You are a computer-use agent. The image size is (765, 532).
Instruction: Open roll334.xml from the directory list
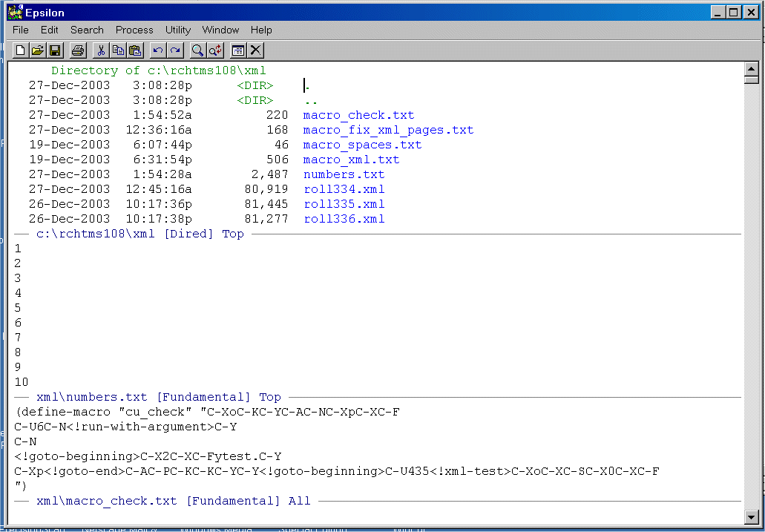[344, 189]
